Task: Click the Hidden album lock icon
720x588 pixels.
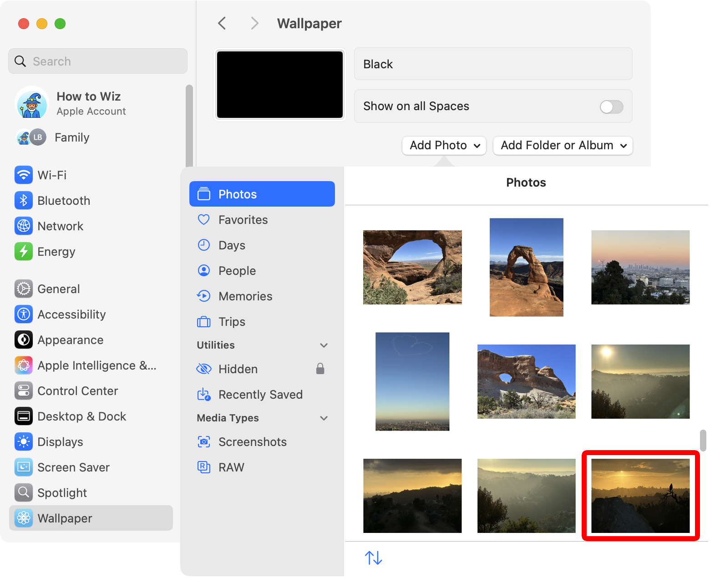Action: pos(320,369)
